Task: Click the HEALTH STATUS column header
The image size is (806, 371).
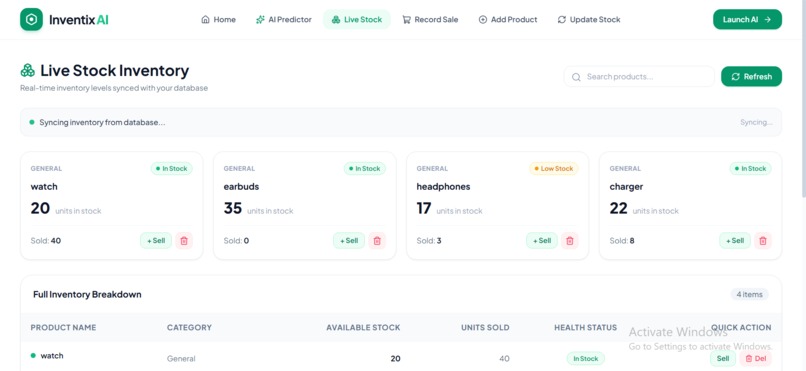Action: coord(585,327)
